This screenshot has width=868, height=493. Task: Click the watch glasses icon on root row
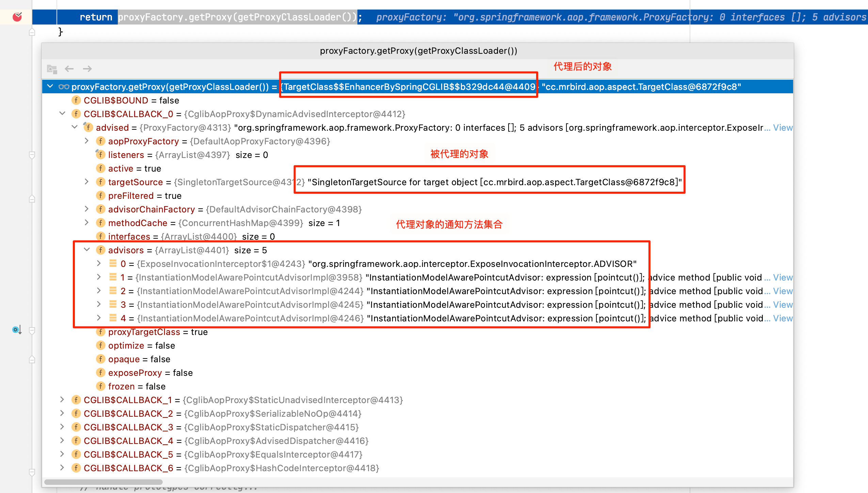(64, 87)
